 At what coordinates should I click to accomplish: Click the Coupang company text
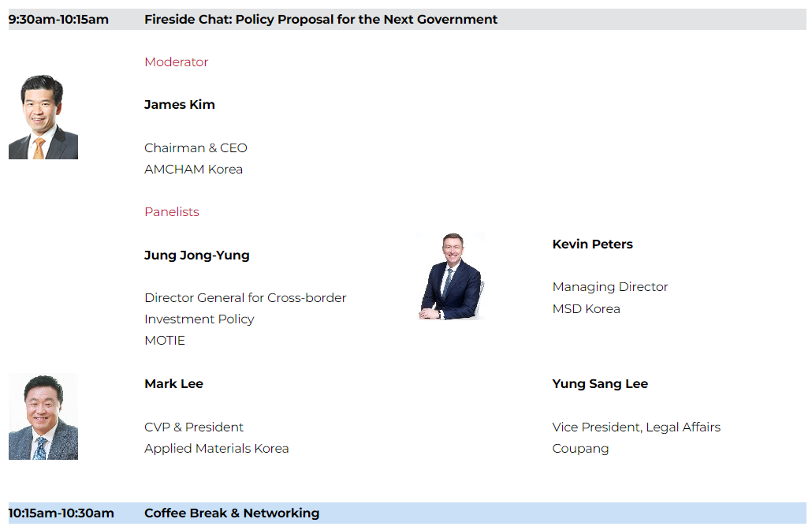[x=580, y=449]
